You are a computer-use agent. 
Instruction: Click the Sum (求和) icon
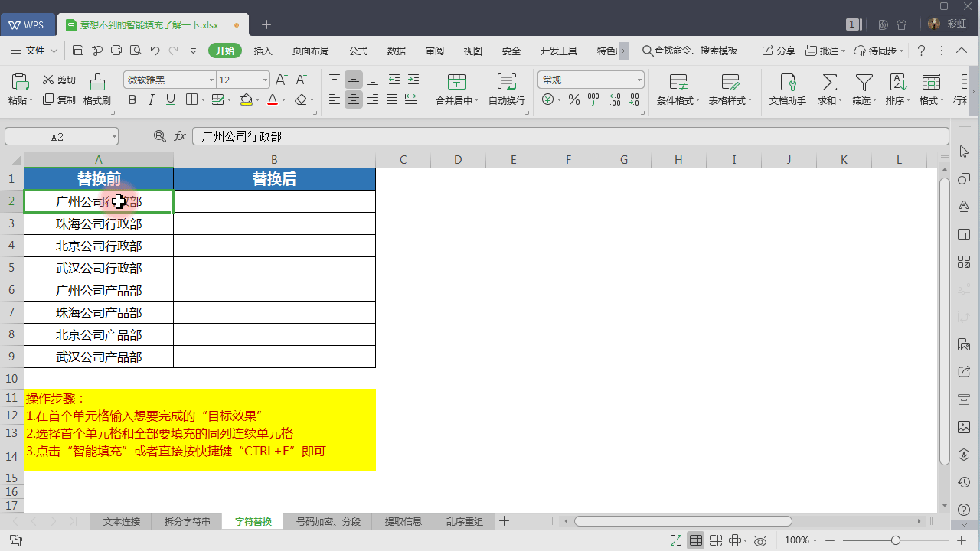(828, 83)
